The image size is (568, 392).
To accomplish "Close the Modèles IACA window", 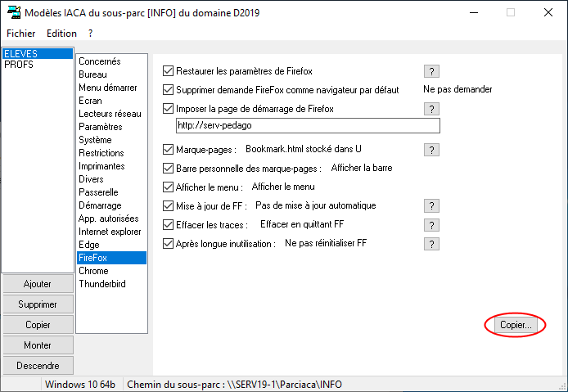I will pyautogui.click(x=548, y=12).
